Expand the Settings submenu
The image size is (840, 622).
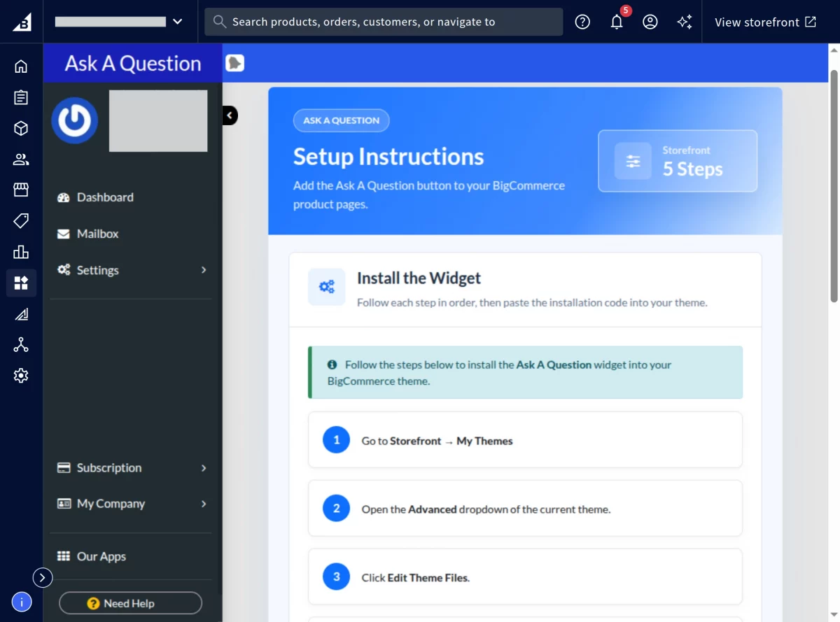pyautogui.click(x=132, y=270)
